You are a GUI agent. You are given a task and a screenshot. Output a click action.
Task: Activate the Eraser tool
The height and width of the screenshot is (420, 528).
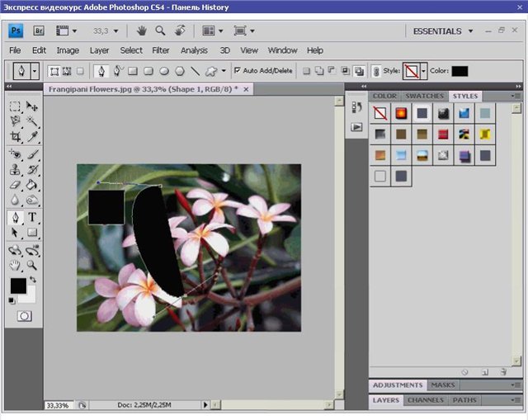pos(15,185)
